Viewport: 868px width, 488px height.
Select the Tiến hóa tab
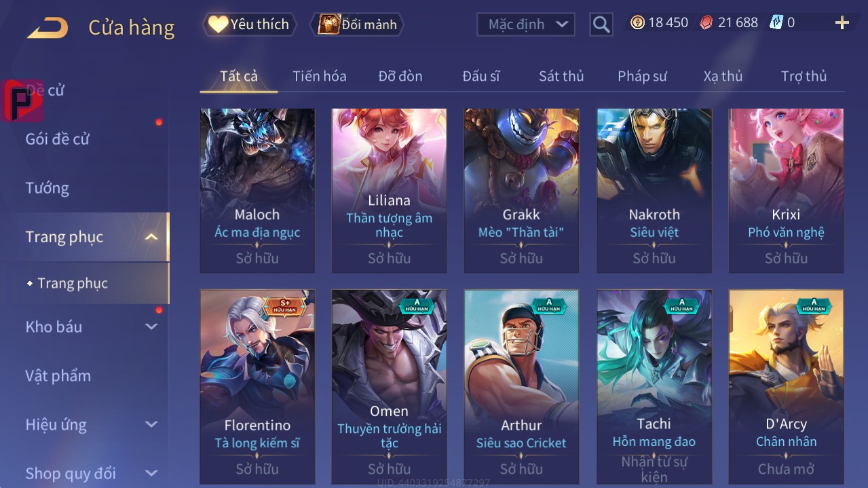pos(320,76)
